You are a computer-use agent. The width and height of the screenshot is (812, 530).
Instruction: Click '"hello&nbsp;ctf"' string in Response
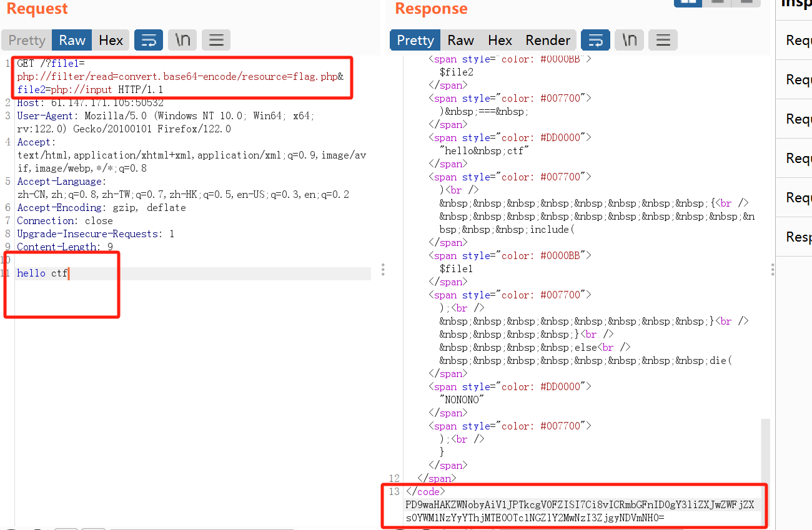485,150
